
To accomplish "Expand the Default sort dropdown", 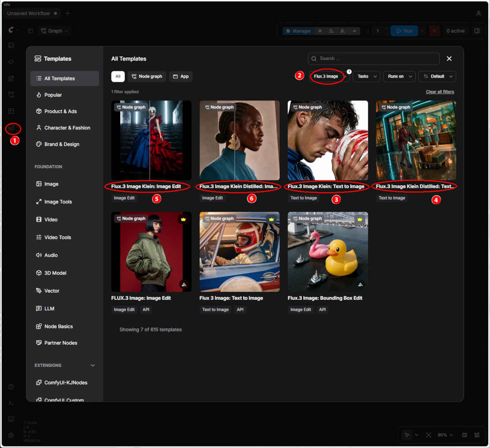I will 437,77.
